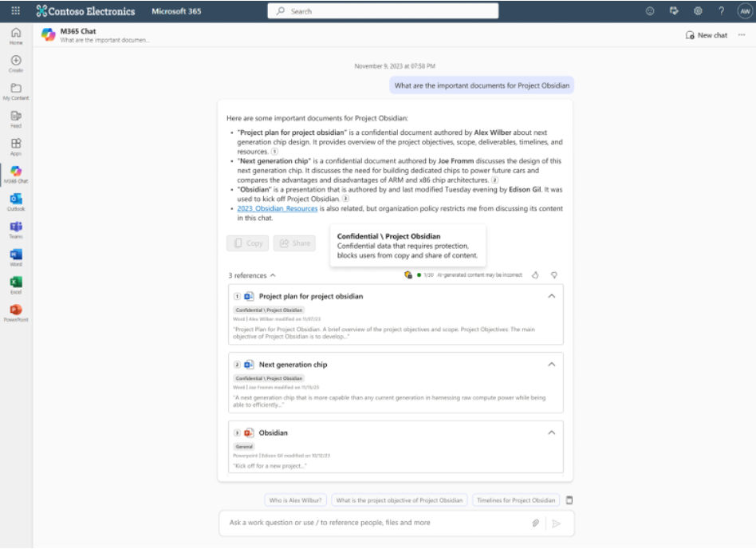Open 'Next generation chip' reference title

293,365
